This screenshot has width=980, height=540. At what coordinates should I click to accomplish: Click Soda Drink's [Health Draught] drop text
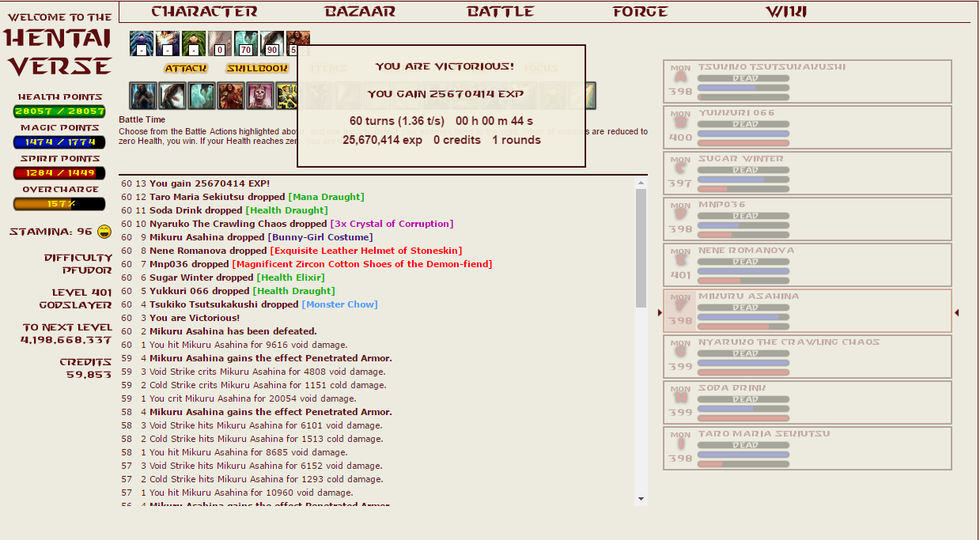286,210
